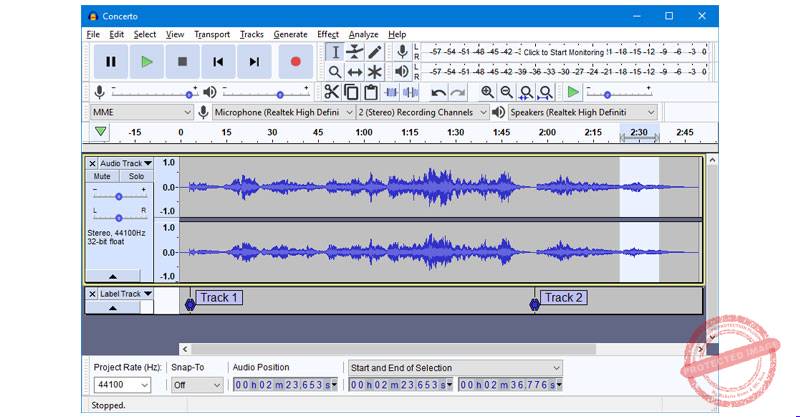
Task: Open the Snap-To Off dropdown
Action: click(x=197, y=385)
